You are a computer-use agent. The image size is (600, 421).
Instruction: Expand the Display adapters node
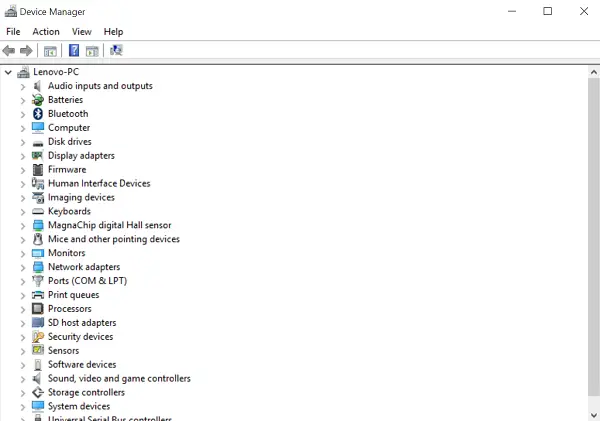[23, 156]
